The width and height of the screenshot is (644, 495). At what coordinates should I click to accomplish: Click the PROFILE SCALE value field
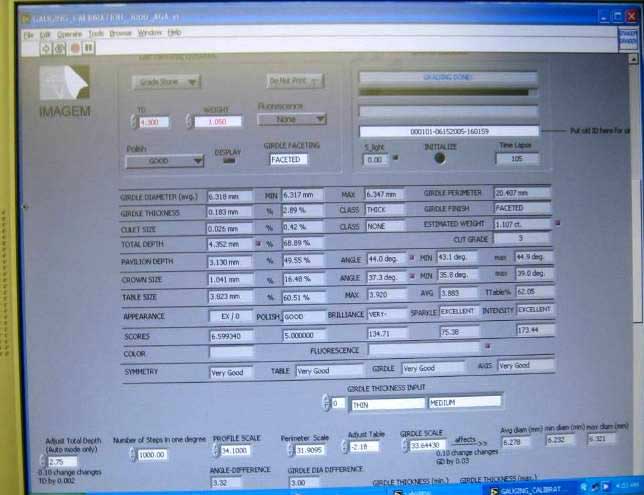coord(235,451)
